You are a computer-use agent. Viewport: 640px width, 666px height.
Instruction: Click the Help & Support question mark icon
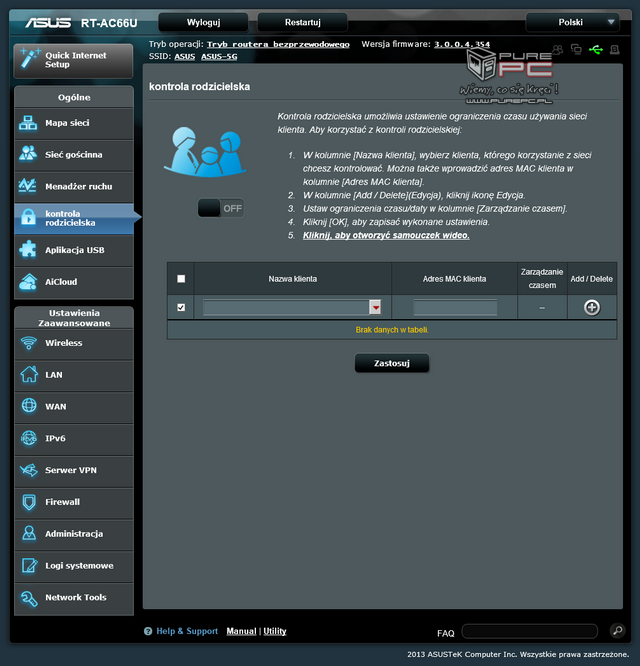(148, 631)
